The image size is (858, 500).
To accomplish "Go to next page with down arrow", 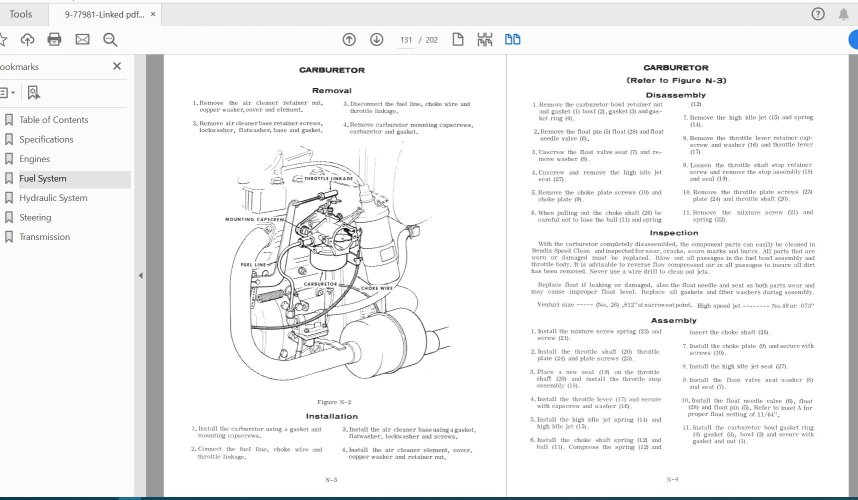I will 376,40.
